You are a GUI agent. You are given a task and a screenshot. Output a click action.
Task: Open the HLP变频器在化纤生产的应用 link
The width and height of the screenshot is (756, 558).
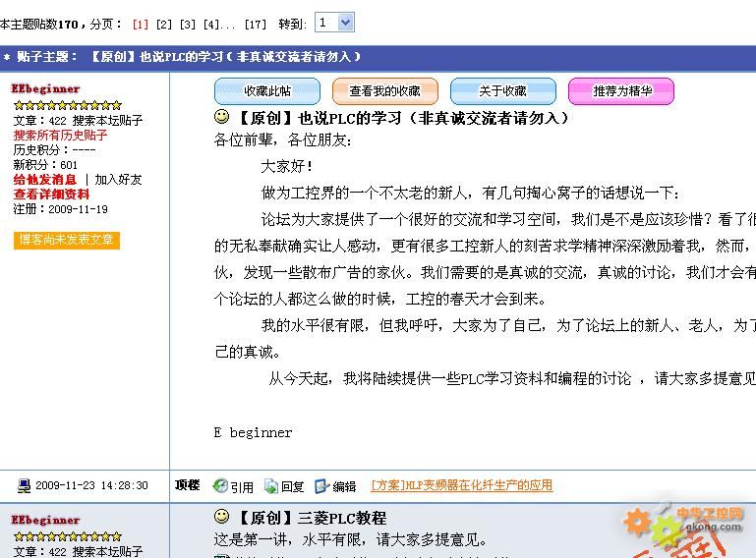(461, 485)
